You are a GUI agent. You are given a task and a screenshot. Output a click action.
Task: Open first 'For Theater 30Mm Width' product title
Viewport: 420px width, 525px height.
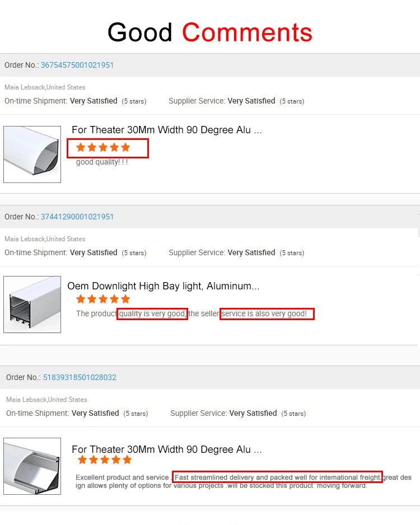166,130
